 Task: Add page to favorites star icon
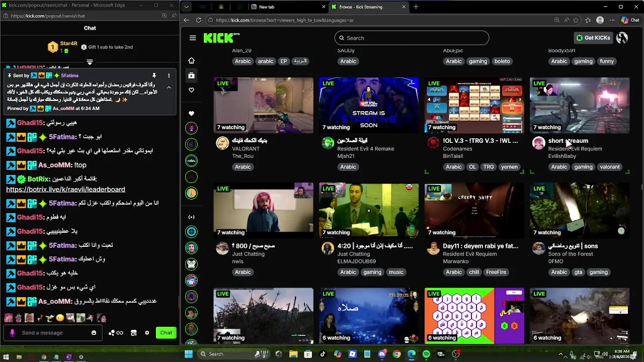coord(575,20)
